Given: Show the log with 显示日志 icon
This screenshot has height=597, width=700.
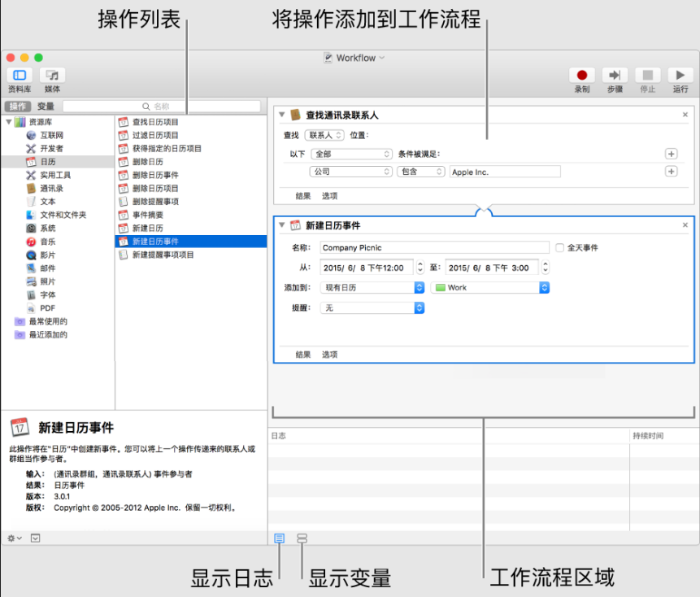Looking at the screenshot, I should pyautogui.click(x=279, y=537).
